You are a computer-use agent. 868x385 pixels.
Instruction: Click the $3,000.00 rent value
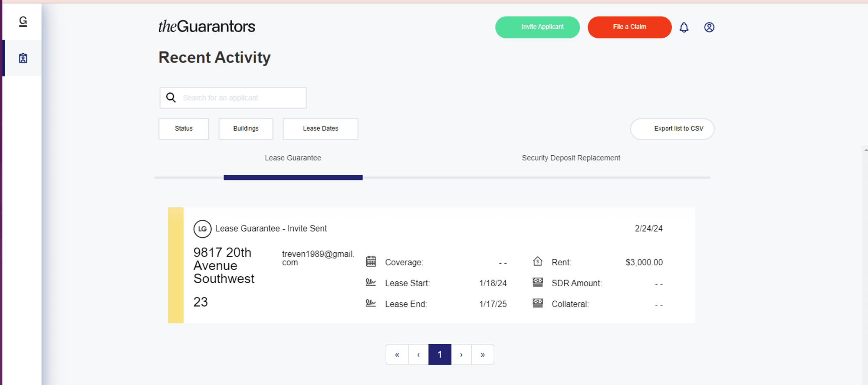(x=644, y=262)
